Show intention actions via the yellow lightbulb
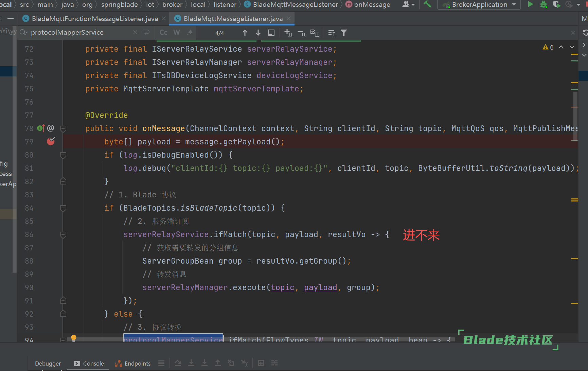This screenshot has height=371, width=588. click(x=74, y=338)
